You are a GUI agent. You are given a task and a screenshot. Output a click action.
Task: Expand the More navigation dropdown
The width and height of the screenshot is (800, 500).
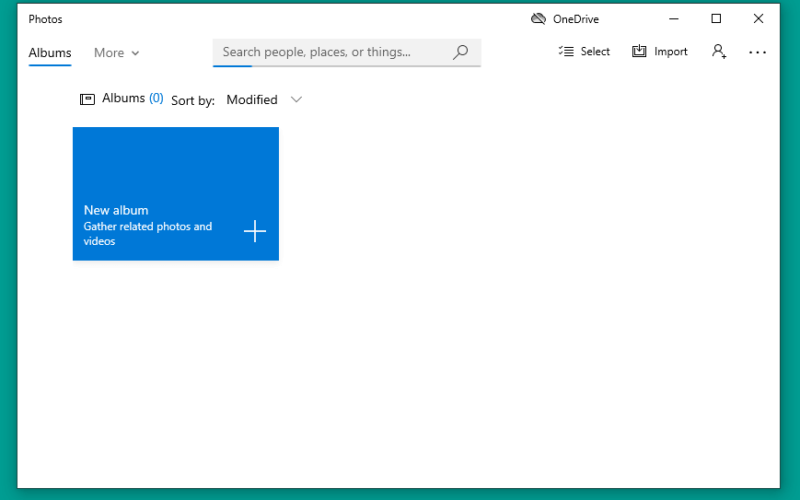point(116,53)
